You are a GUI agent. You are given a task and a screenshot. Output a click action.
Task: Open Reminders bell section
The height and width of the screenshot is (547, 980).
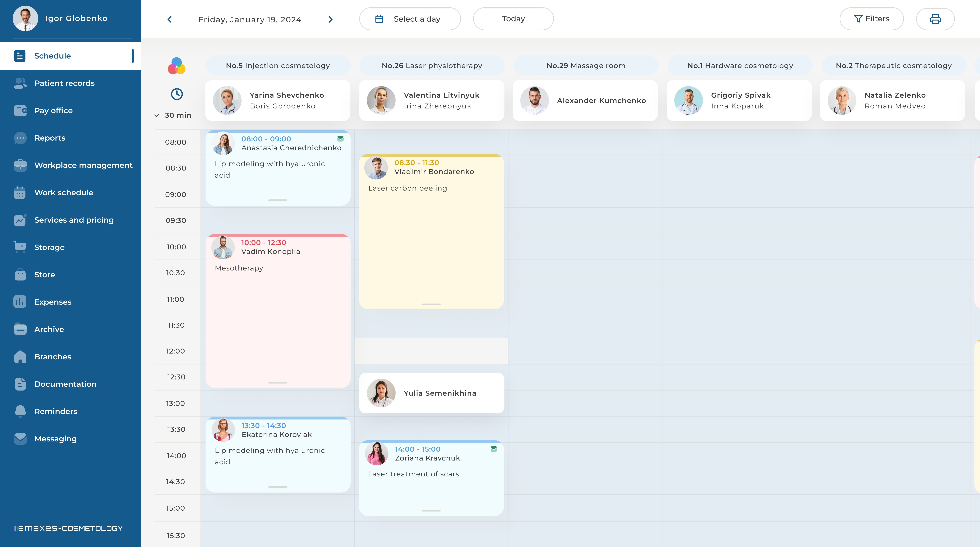click(56, 411)
